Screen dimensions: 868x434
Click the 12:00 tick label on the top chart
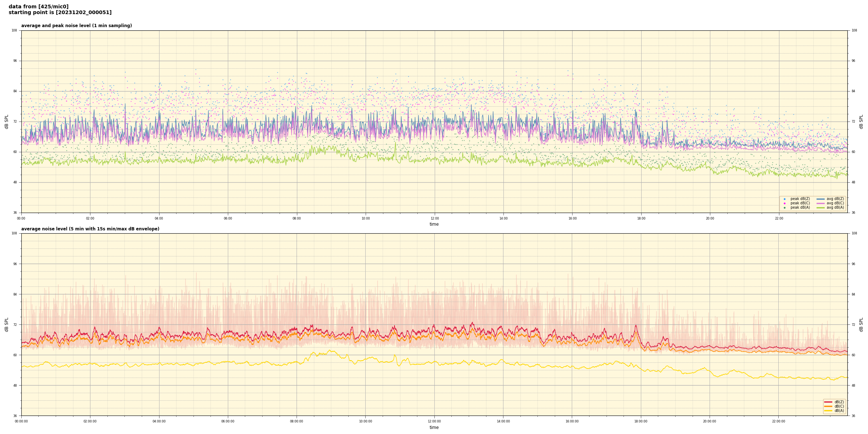coord(434,218)
